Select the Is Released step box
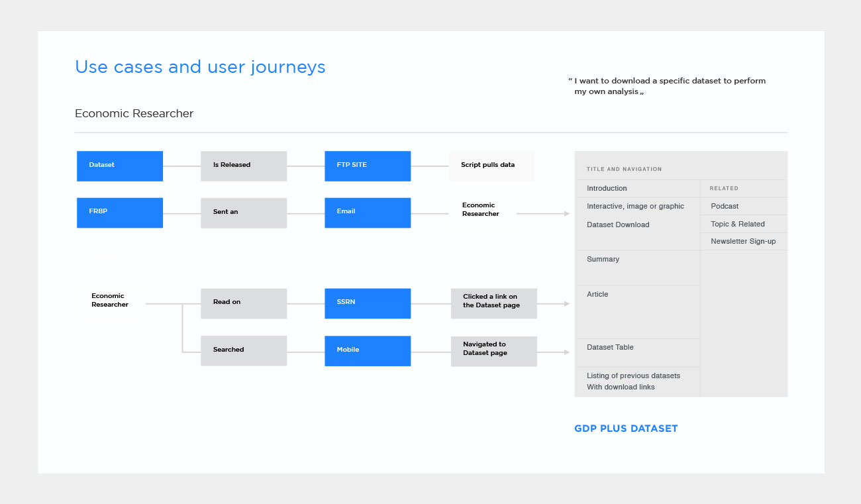The image size is (861, 504). tap(244, 166)
